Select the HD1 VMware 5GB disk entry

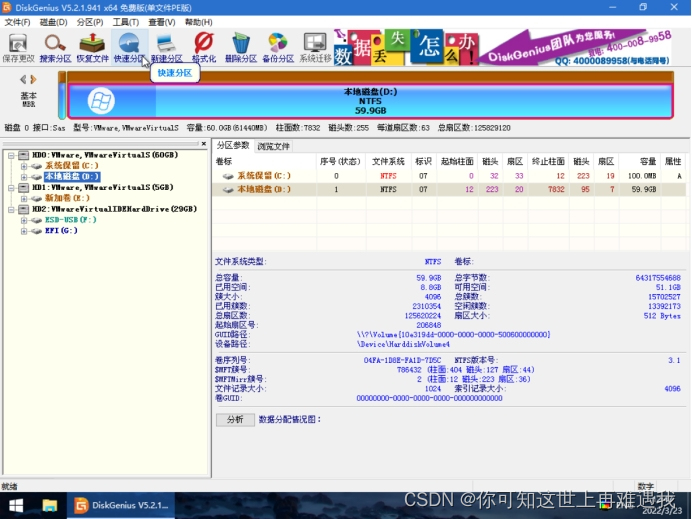[102, 187]
